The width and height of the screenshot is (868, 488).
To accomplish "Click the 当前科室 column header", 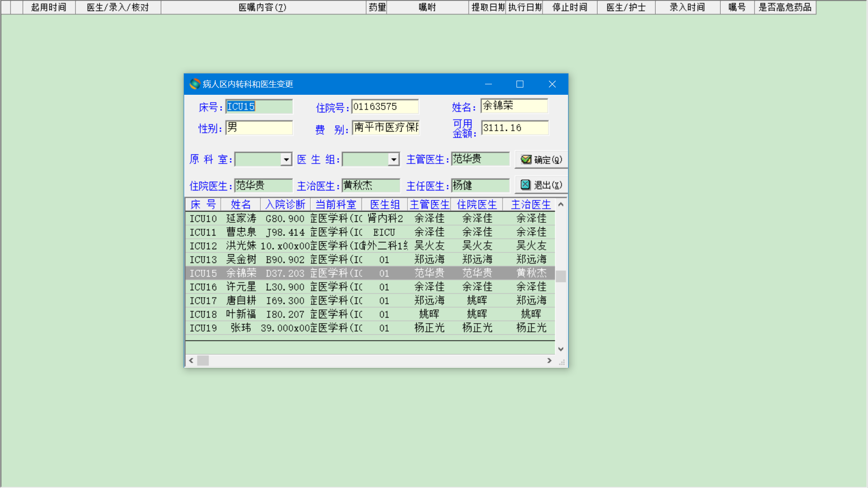I will tap(336, 205).
